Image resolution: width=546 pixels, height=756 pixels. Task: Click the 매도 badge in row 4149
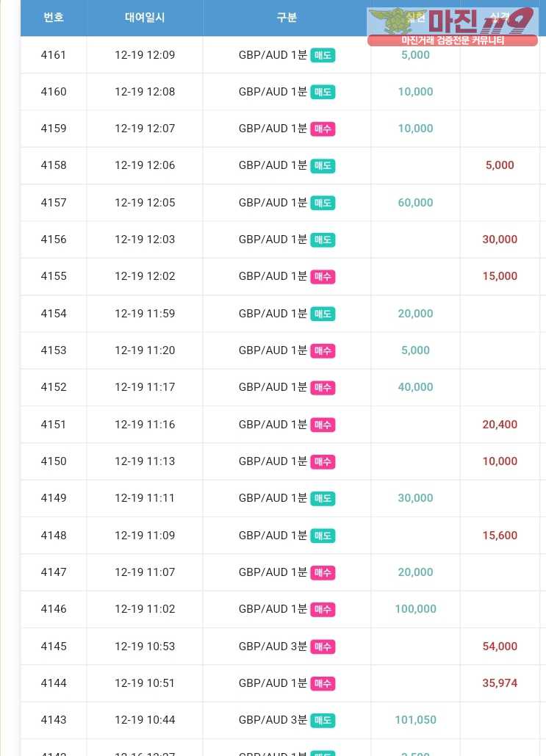323,499
